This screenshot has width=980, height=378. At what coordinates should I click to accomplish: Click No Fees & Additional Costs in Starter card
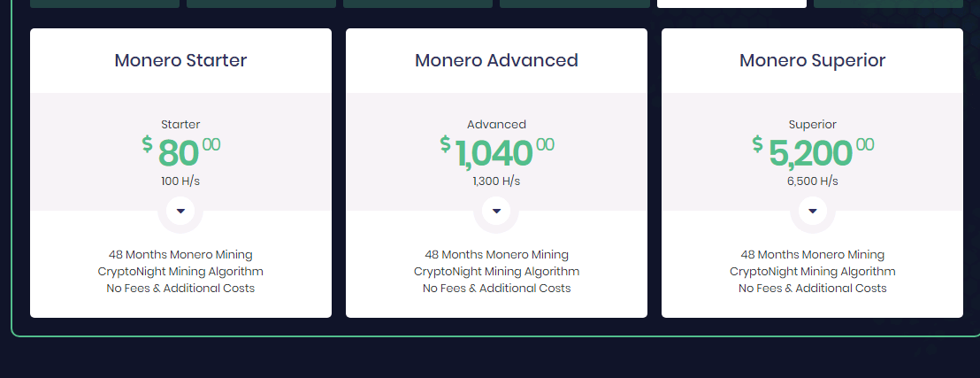(180, 289)
